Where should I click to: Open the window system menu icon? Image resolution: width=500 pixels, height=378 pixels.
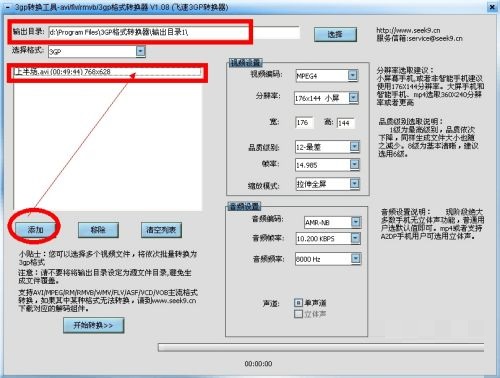pyautogui.click(x=8, y=7)
